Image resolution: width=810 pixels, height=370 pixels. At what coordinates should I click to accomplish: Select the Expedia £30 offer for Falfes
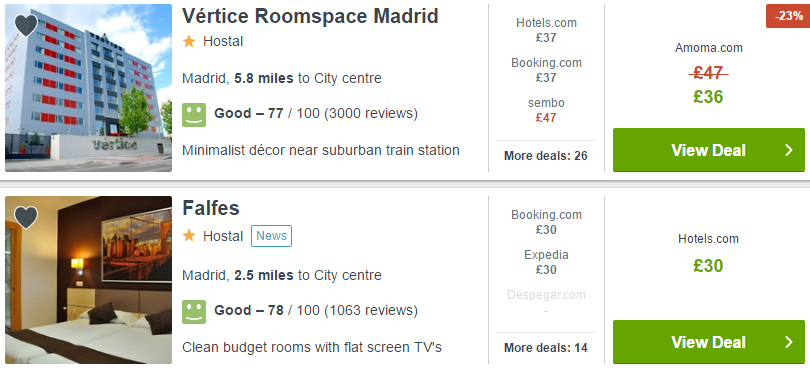tap(546, 262)
